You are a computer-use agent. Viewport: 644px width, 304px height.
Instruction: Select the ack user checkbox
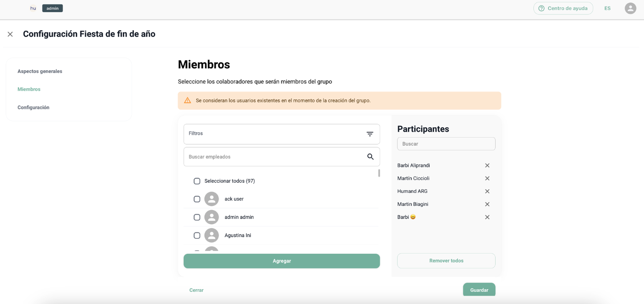pyautogui.click(x=197, y=199)
